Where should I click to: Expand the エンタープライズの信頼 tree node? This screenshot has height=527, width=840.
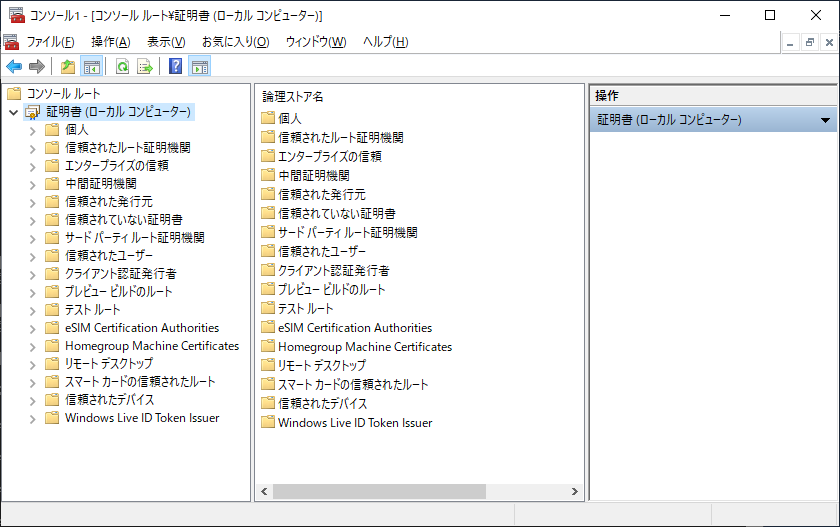click(x=33, y=167)
